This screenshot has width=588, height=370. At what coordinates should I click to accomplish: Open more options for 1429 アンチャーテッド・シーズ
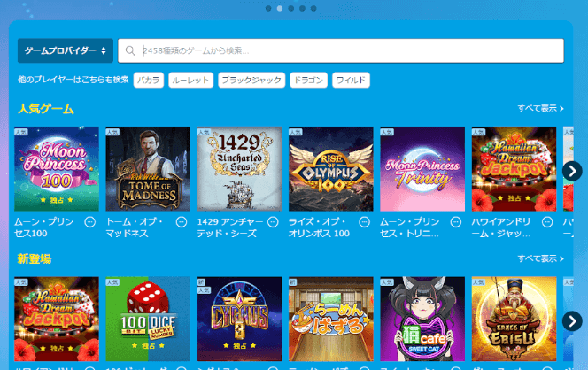(273, 222)
